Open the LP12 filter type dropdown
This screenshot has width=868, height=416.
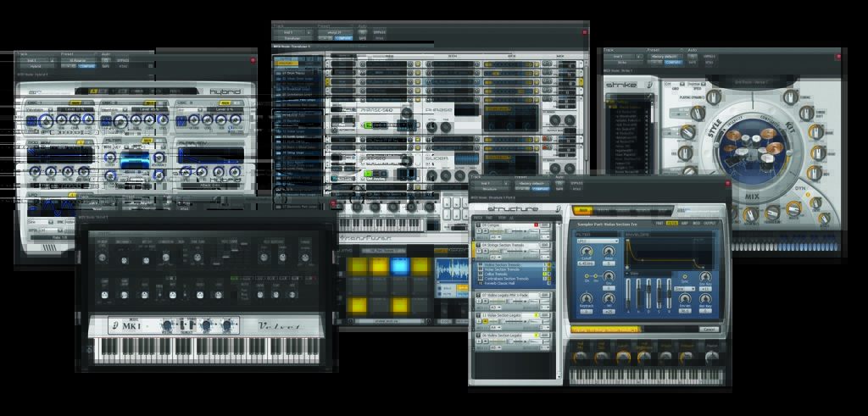(x=595, y=241)
